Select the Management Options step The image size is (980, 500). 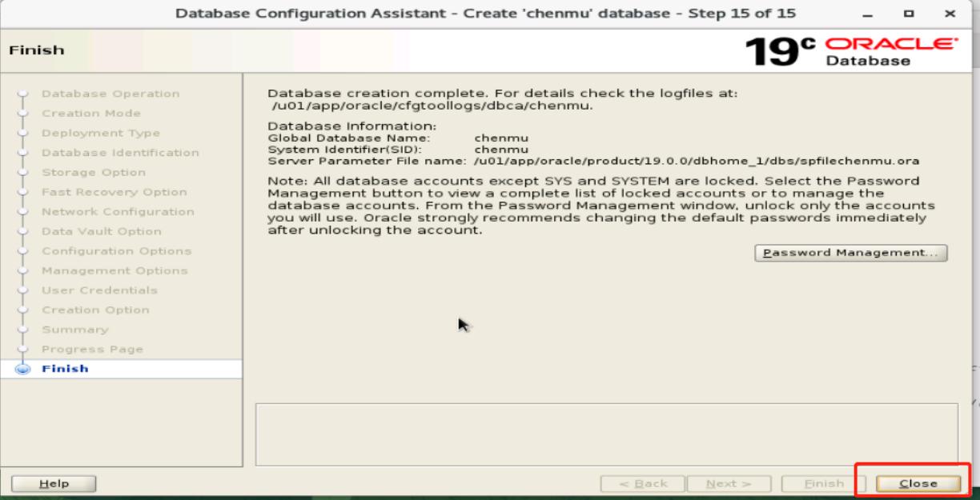pyautogui.click(x=114, y=270)
